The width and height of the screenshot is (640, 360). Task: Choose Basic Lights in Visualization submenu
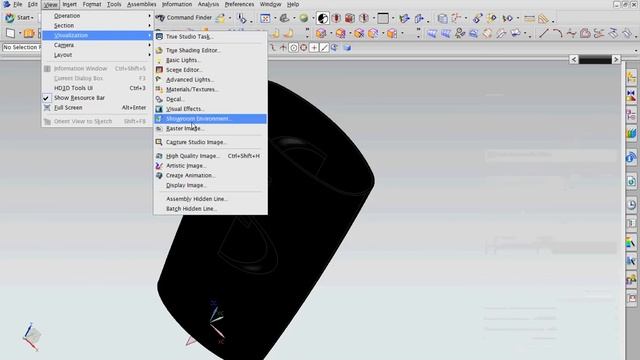click(210, 60)
